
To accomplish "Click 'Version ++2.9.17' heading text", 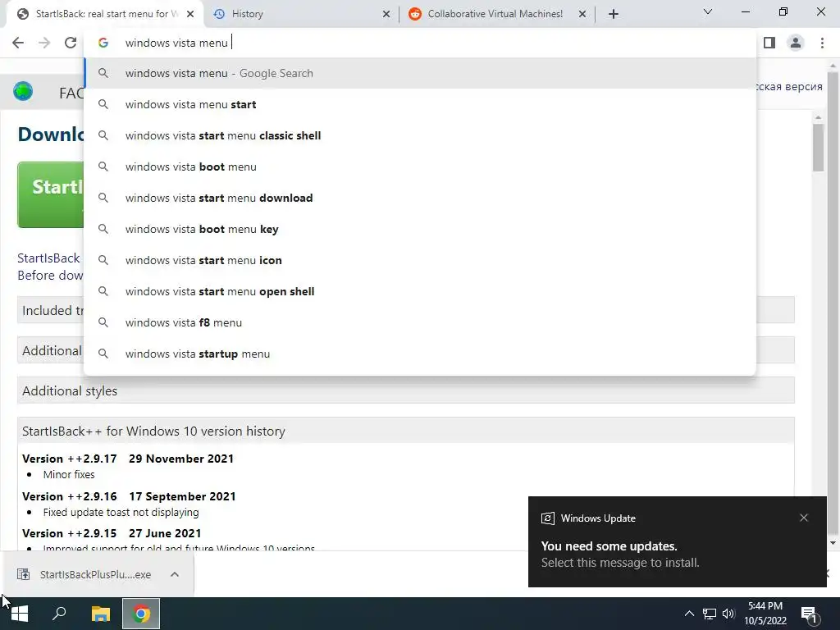I will 69,459.
